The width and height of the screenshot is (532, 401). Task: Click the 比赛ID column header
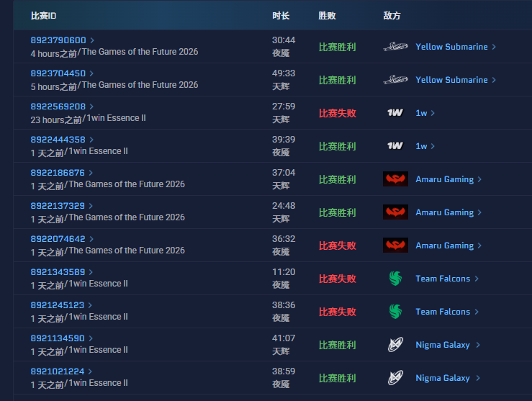coord(43,16)
